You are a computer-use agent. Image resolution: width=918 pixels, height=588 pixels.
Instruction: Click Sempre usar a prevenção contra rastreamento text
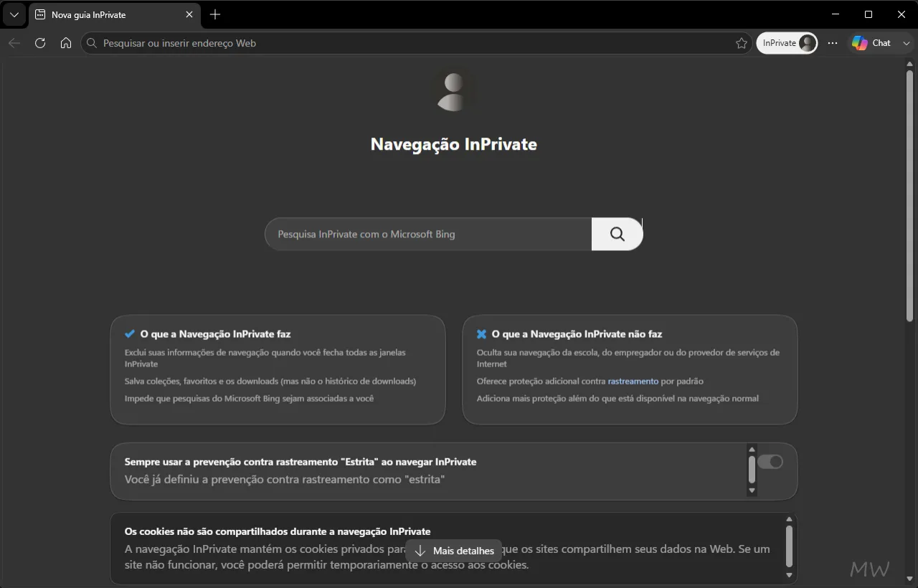(301, 462)
